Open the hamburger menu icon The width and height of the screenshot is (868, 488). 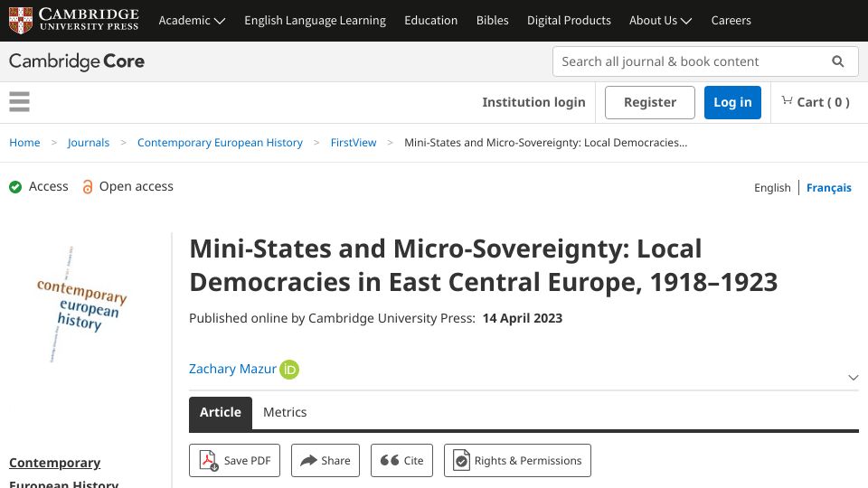19,102
